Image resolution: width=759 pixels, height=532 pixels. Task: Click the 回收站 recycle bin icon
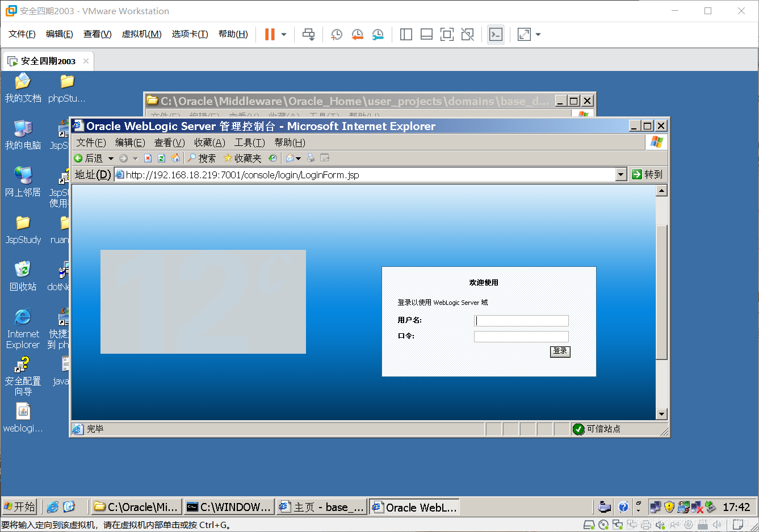23,277
